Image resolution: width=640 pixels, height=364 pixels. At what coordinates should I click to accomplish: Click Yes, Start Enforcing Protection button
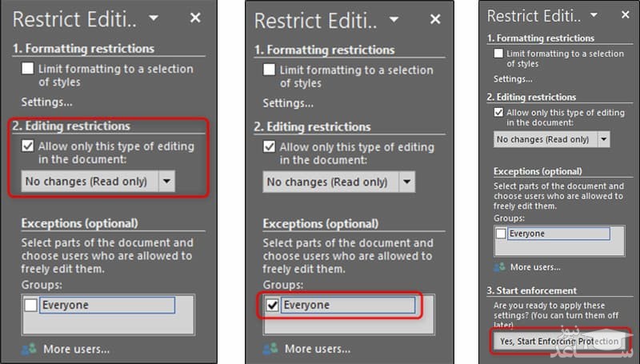tap(558, 341)
